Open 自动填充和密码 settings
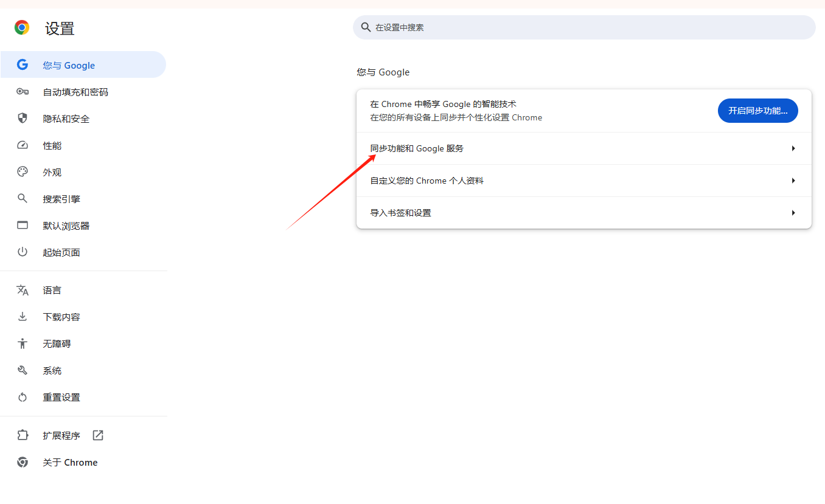The width and height of the screenshot is (825, 504). [83, 92]
